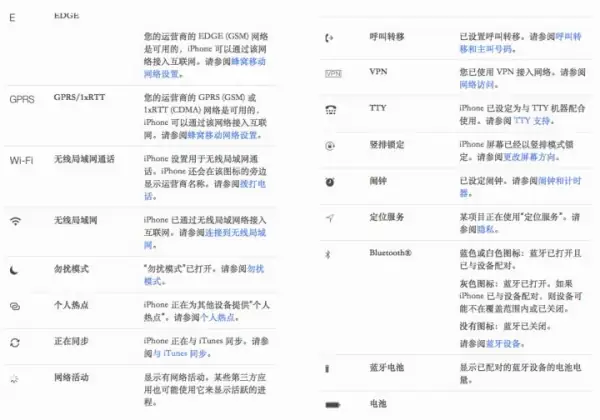The width and height of the screenshot is (600, 420).
Task: Select the GPRS/1xRTT label
Action: point(79,97)
